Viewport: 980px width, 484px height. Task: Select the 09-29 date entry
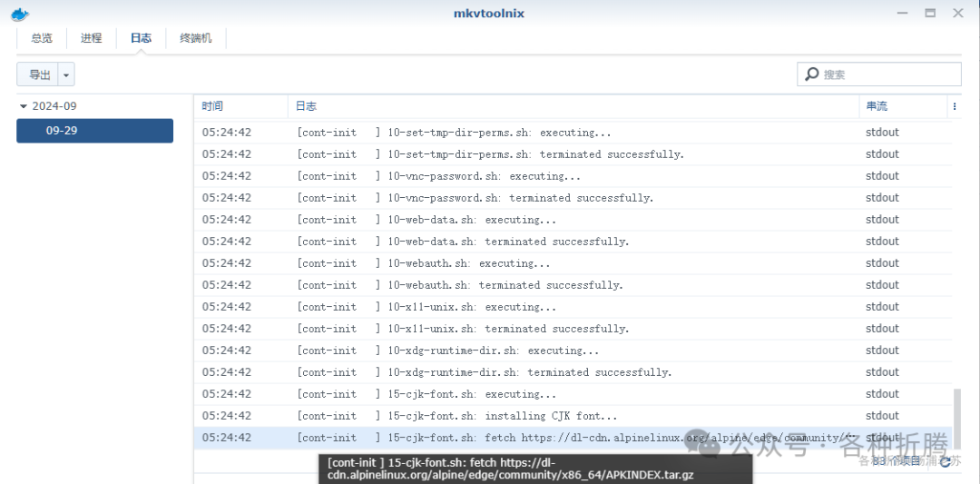pyautogui.click(x=95, y=131)
